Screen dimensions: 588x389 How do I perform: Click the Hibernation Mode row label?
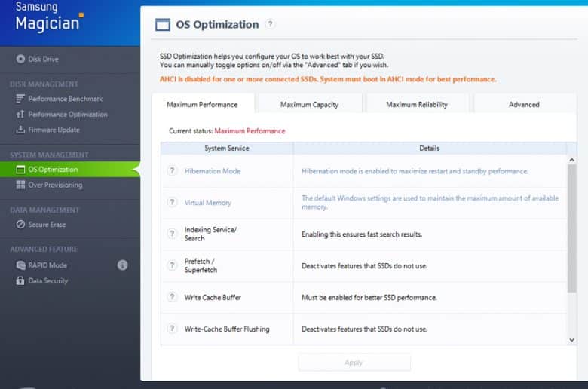click(x=213, y=171)
